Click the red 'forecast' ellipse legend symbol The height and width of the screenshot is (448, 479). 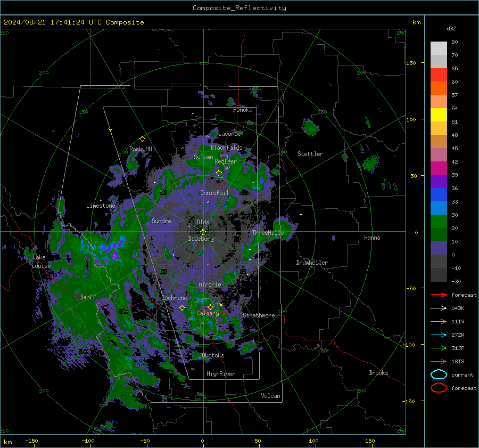tap(439, 388)
